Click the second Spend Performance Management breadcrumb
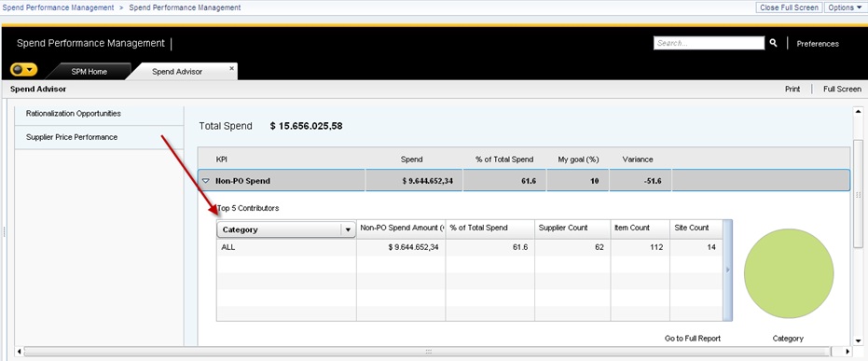The image size is (868, 361). 185,7
